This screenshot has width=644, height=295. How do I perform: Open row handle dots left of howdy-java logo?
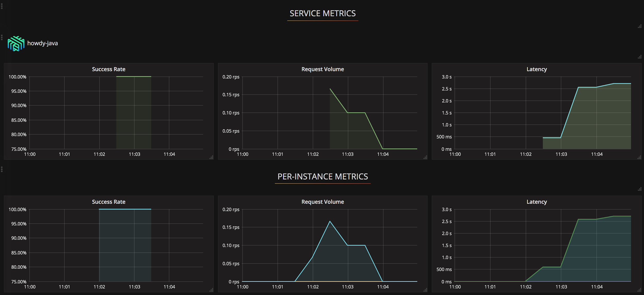click(2, 38)
